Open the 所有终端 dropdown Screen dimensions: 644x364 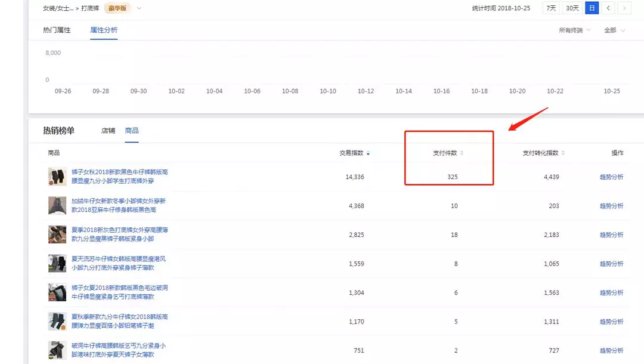coord(575,30)
